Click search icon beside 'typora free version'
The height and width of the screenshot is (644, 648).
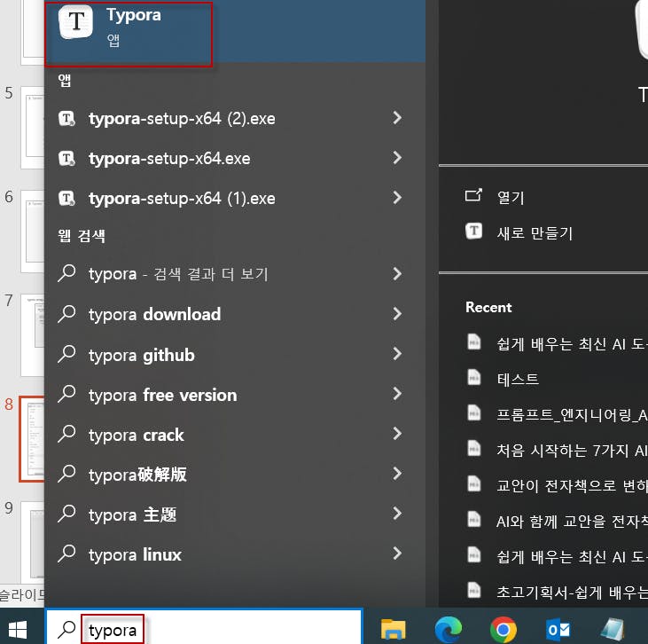coord(66,394)
